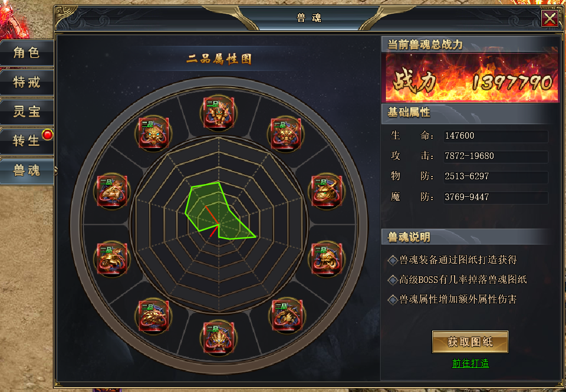
Task: Select the top beast soul equipment slot
Action: 218,112
